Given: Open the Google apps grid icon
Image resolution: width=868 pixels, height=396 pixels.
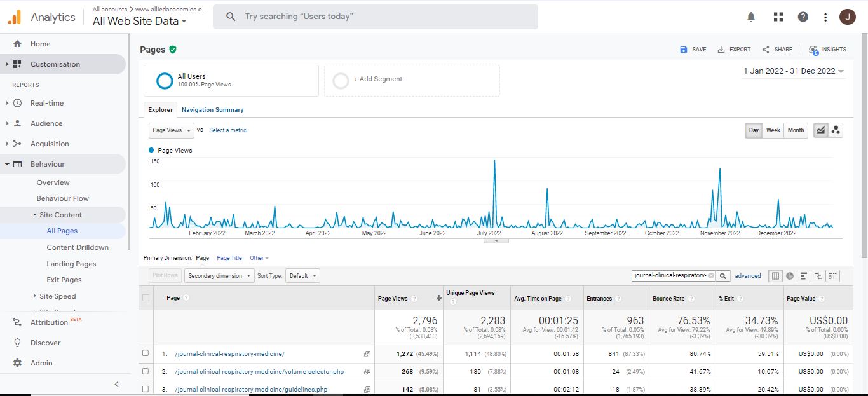Looking at the screenshot, I should pyautogui.click(x=778, y=17).
